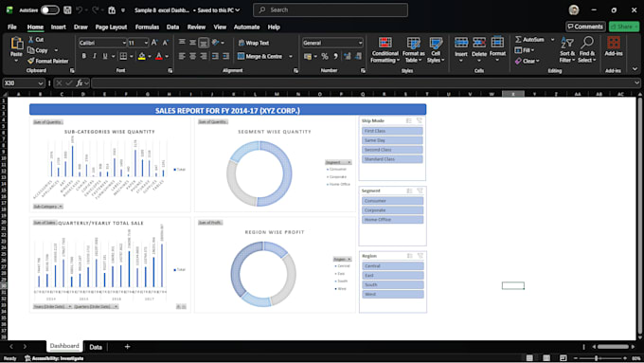Click the Paste clipboard icon
Screen dimensions: 644x363
pos(16,43)
